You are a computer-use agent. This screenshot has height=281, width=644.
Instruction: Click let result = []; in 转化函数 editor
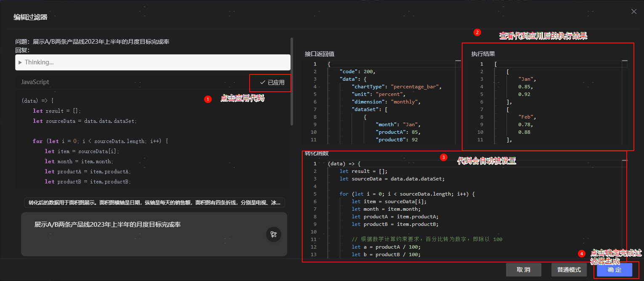click(363, 171)
